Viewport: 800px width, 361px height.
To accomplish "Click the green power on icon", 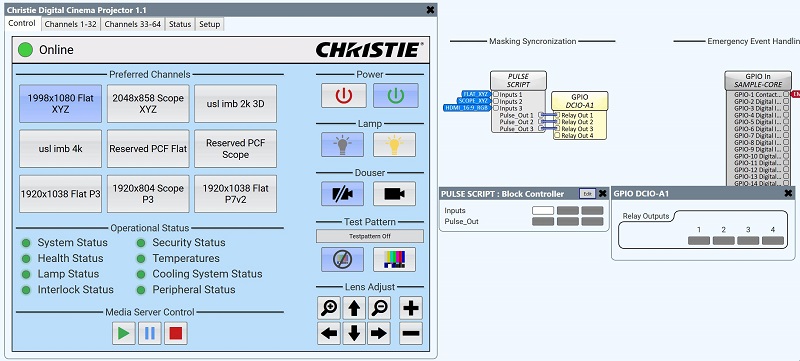I will (x=395, y=95).
